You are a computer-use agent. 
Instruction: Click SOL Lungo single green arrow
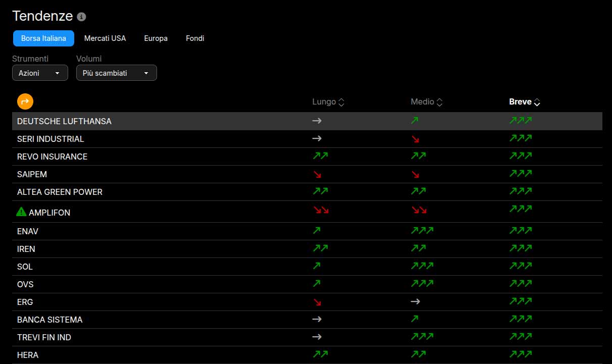click(x=317, y=266)
